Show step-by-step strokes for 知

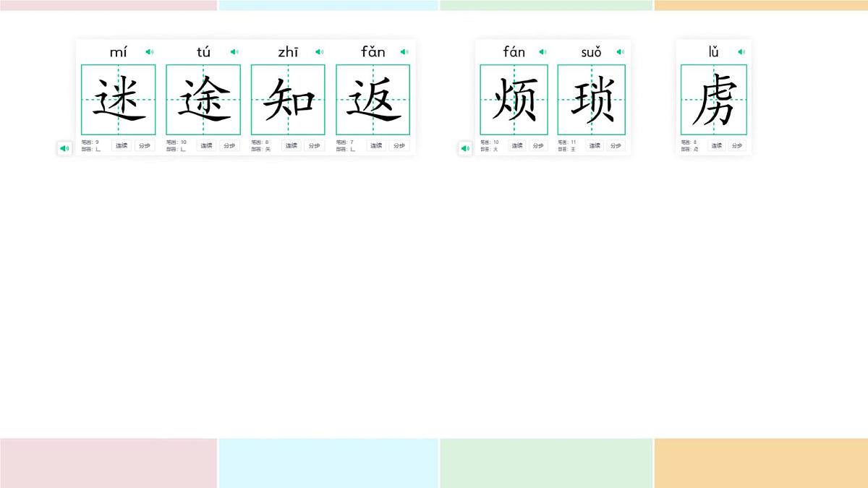(313, 145)
